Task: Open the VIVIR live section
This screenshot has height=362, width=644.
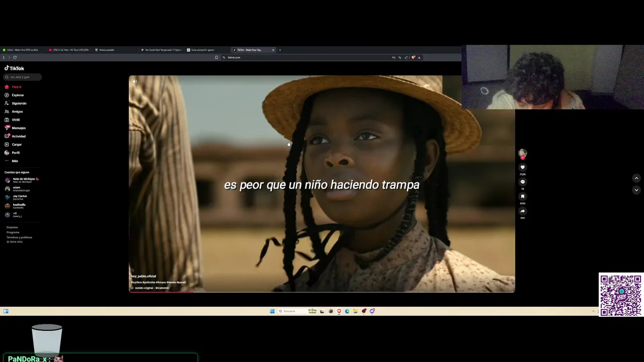Action: 12,120
